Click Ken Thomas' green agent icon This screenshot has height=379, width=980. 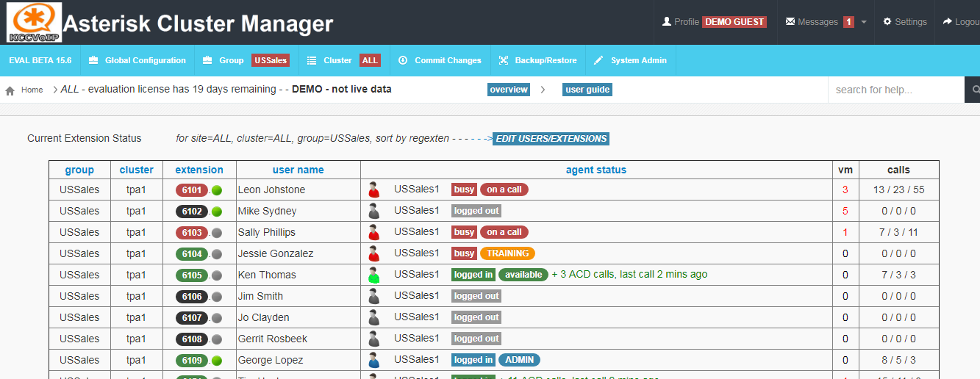(373, 275)
